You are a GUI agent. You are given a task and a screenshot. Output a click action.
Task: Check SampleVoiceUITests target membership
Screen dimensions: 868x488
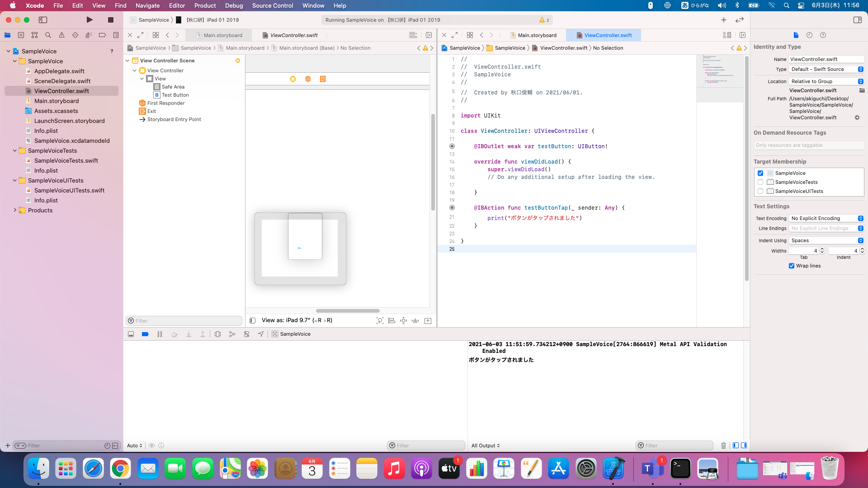click(x=760, y=192)
